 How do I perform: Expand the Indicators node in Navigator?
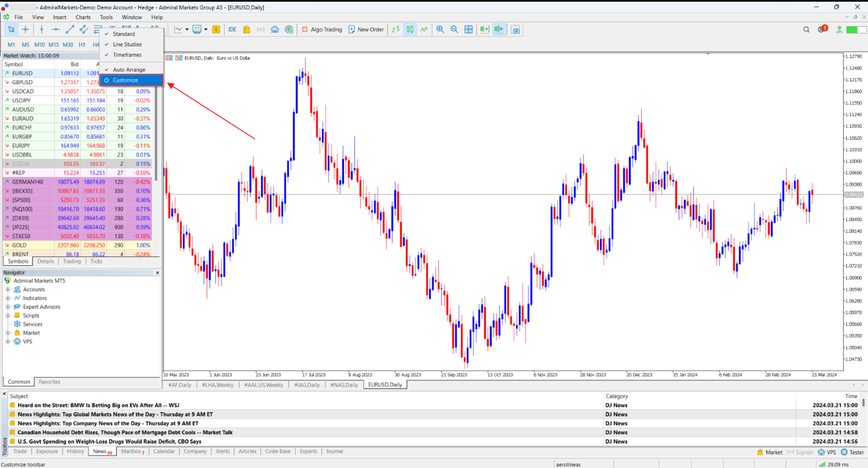coord(8,298)
